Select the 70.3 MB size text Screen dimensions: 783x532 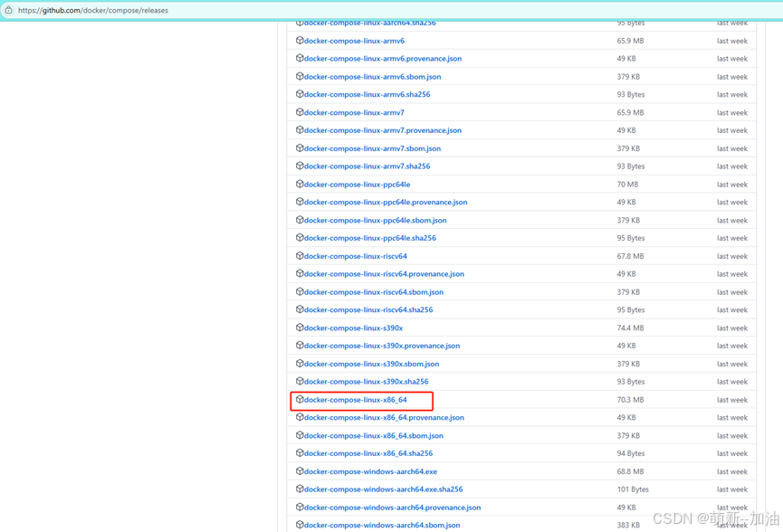point(630,400)
